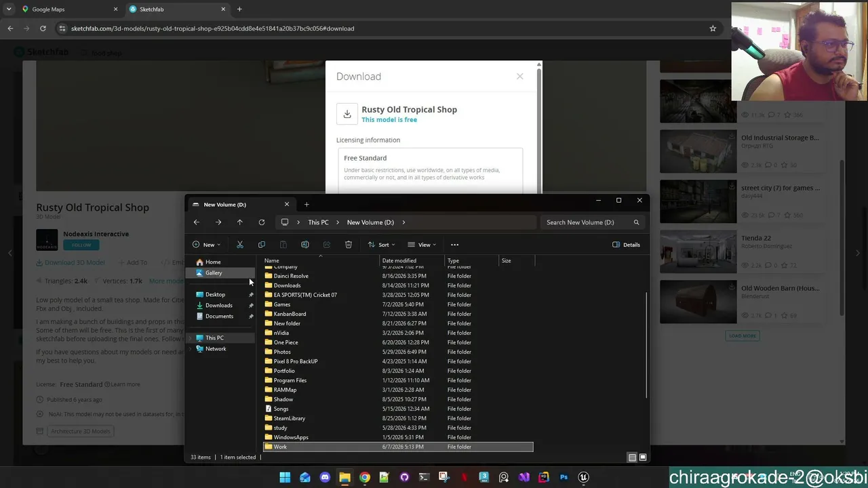Sort files by the Size column
The width and height of the screenshot is (868, 488).
click(517, 260)
